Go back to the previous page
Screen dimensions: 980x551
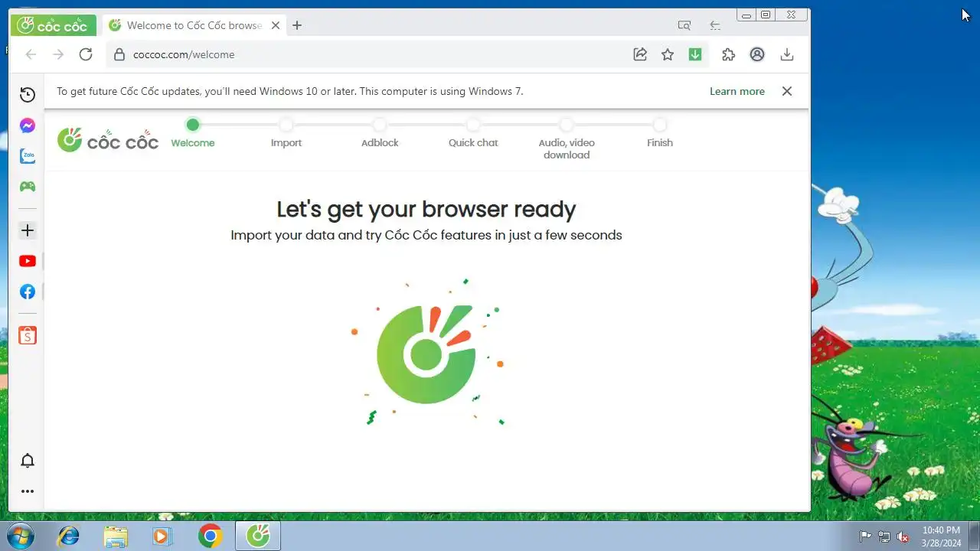[x=31, y=54]
